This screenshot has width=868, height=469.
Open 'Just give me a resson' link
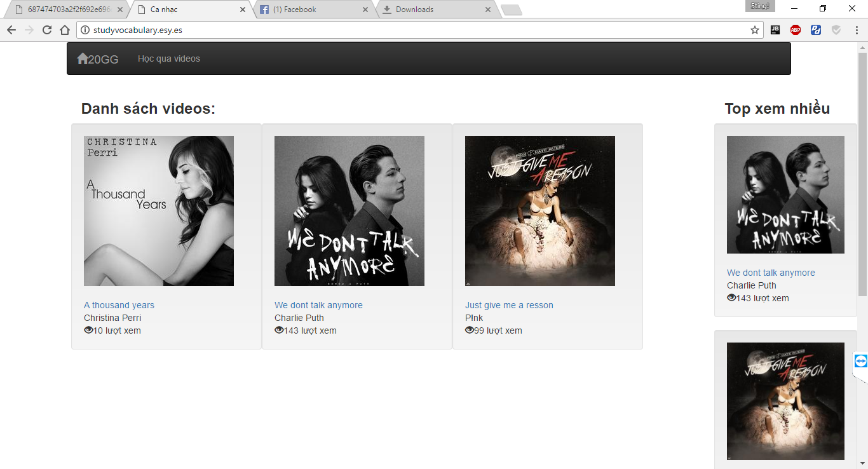coord(509,305)
